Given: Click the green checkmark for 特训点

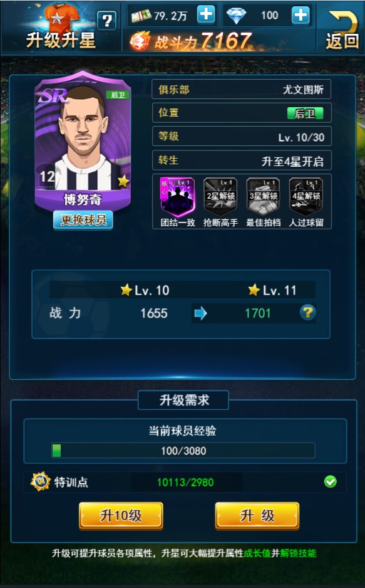Looking at the screenshot, I should 330,481.
